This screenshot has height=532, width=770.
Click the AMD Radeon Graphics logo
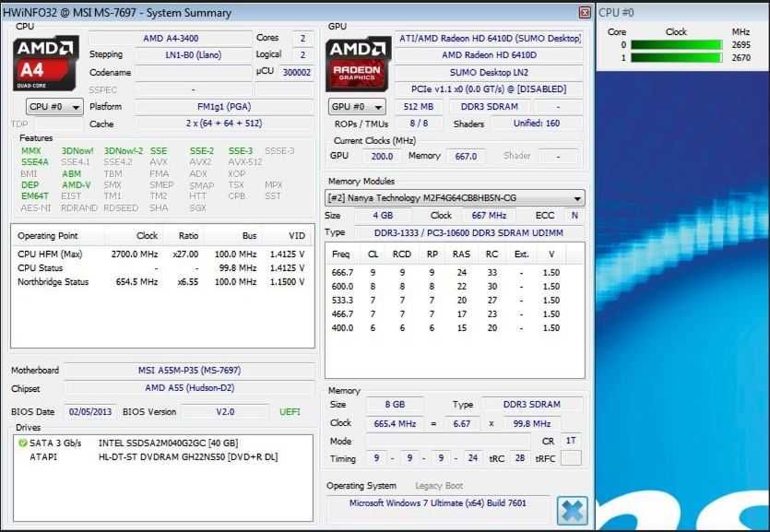coord(358,64)
